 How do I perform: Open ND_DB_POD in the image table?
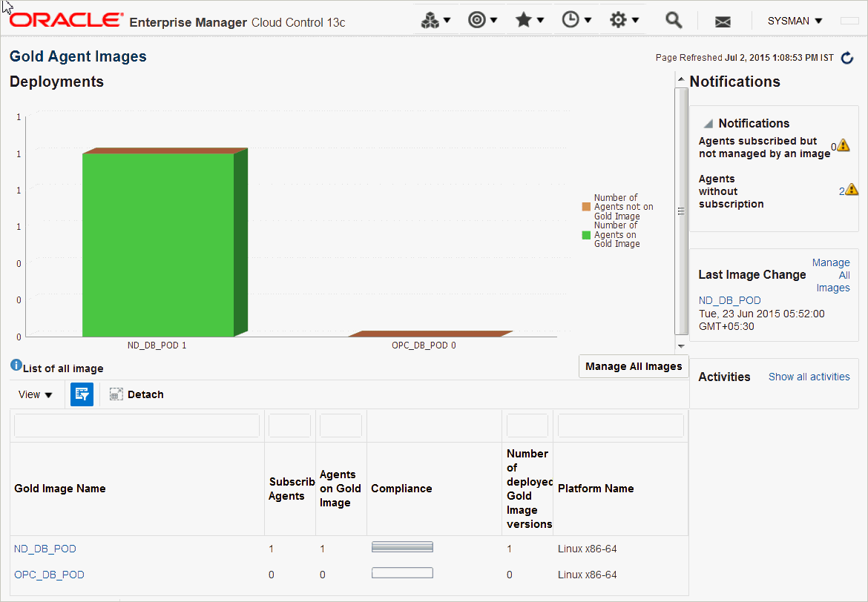(x=45, y=549)
